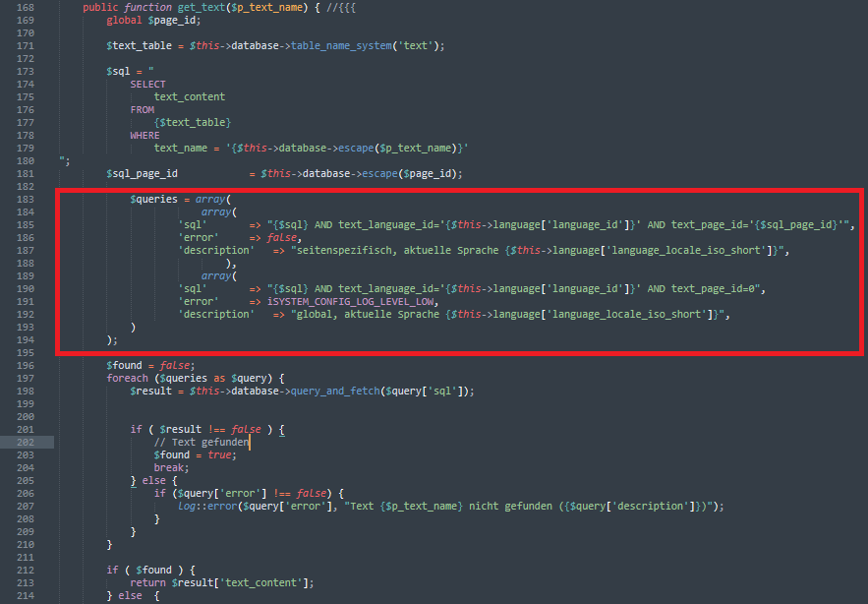The image size is (868, 604).
Task: Click the $sql_page_id variable declaration on line 181
Action: (x=142, y=173)
